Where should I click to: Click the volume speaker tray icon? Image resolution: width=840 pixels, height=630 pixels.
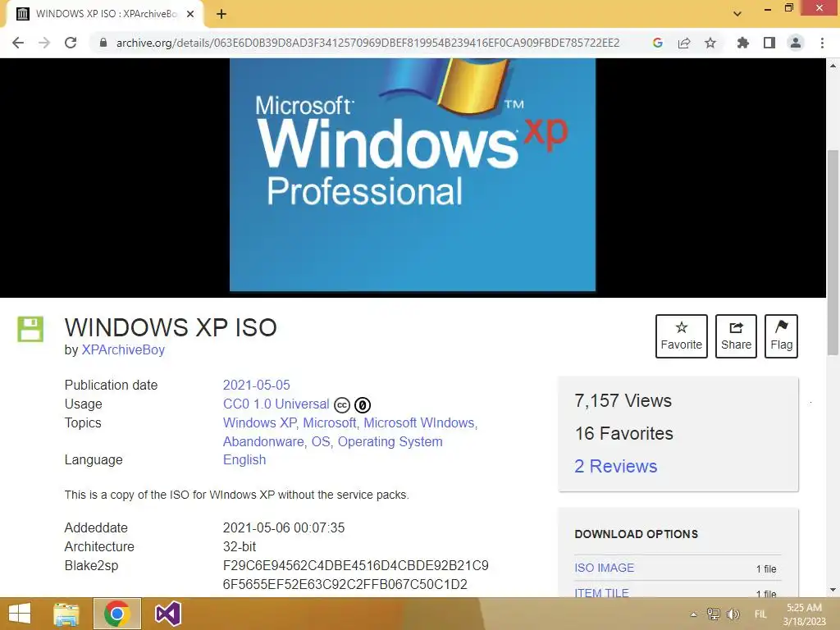[733, 614]
